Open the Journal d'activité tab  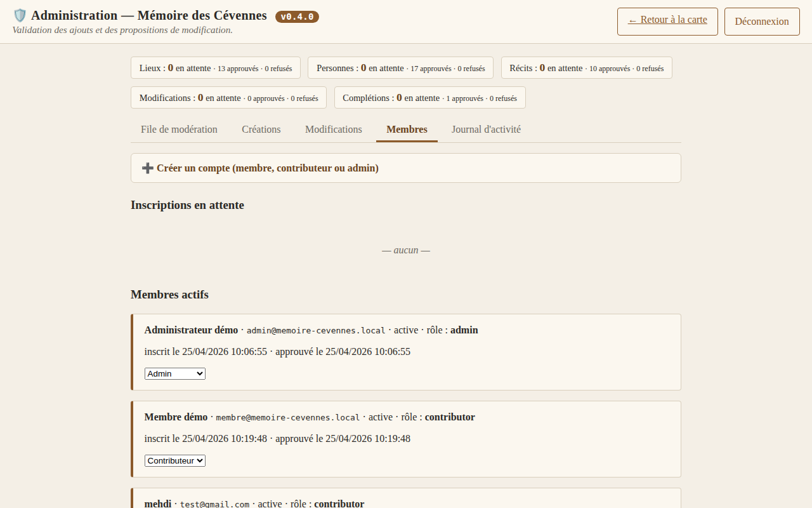(486, 129)
